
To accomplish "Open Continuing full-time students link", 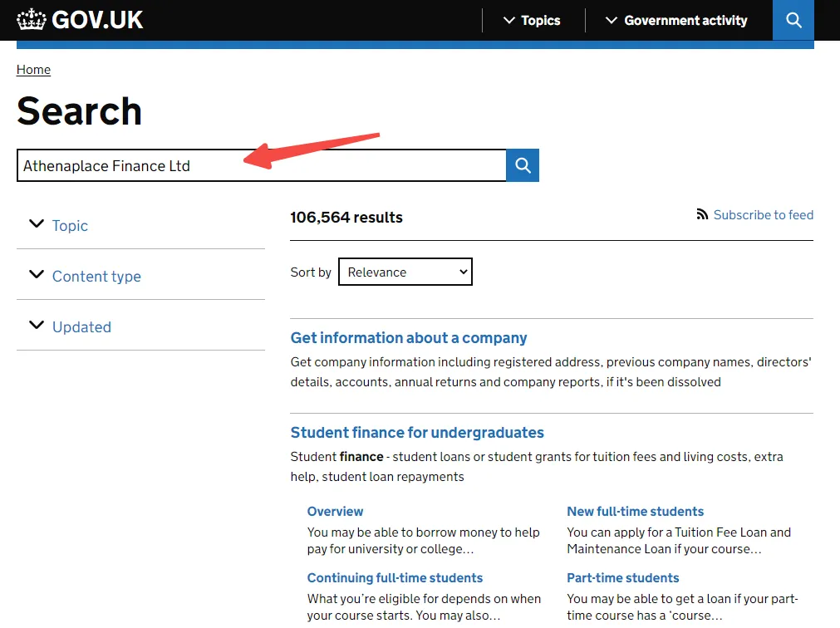I will [x=395, y=577].
